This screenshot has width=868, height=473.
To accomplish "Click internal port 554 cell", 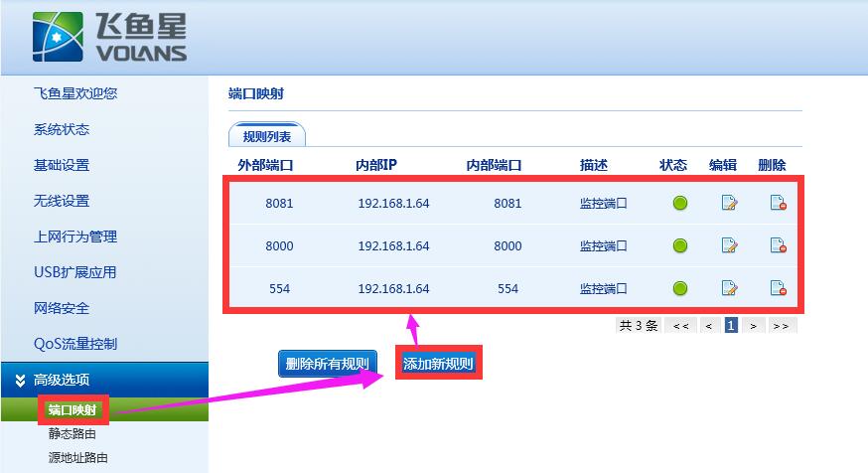I will 507,288.
